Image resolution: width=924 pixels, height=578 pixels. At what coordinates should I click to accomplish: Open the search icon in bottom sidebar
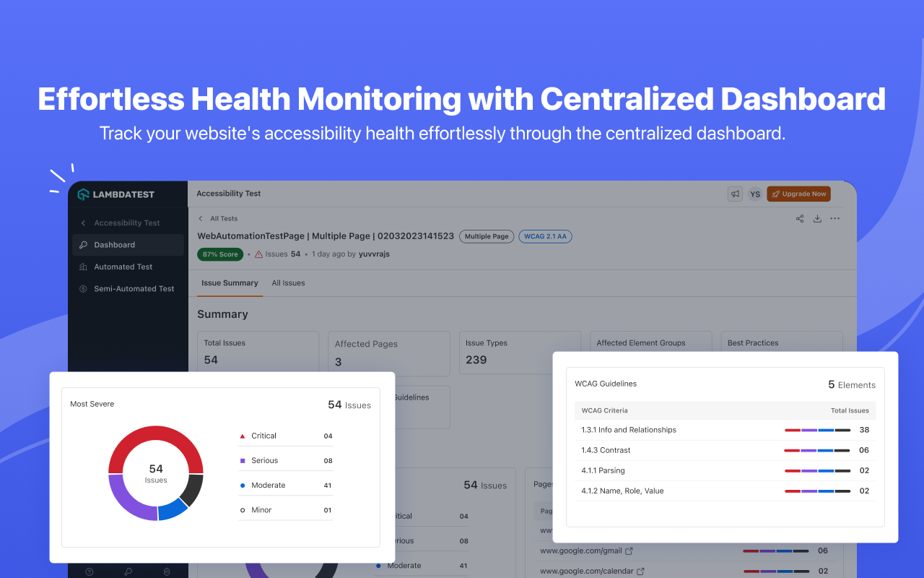[x=128, y=571]
